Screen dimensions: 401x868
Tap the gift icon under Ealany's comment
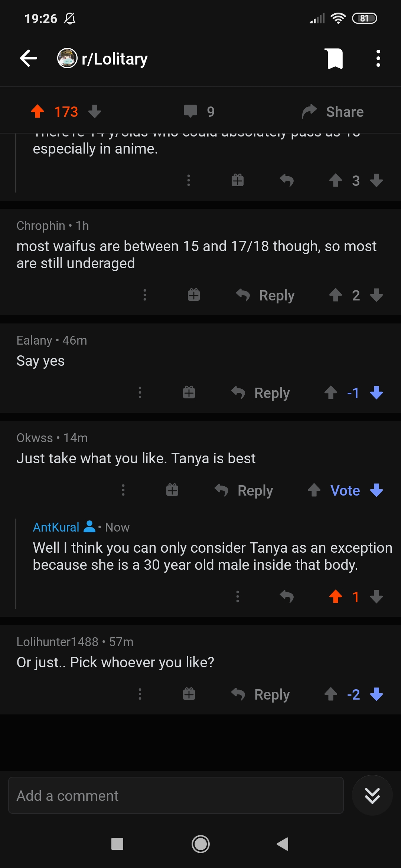[x=189, y=392]
